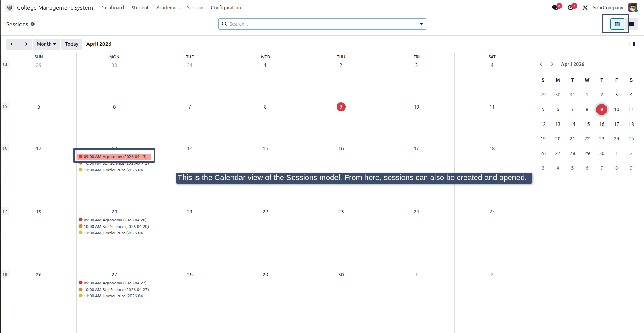Go to next month with right arrow
Image resolution: width=644 pixels, height=333 pixels.
(25, 44)
